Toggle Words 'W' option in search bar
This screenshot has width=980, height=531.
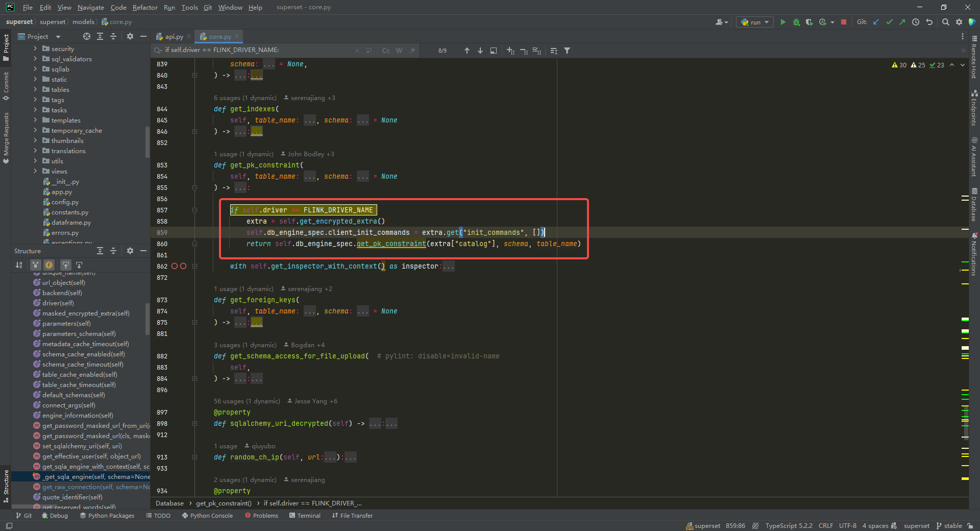point(399,51)
